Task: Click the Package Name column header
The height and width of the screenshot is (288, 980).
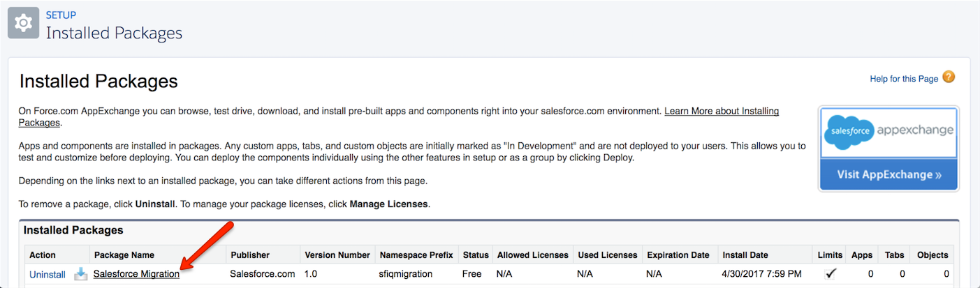Action: pos(124,255)
